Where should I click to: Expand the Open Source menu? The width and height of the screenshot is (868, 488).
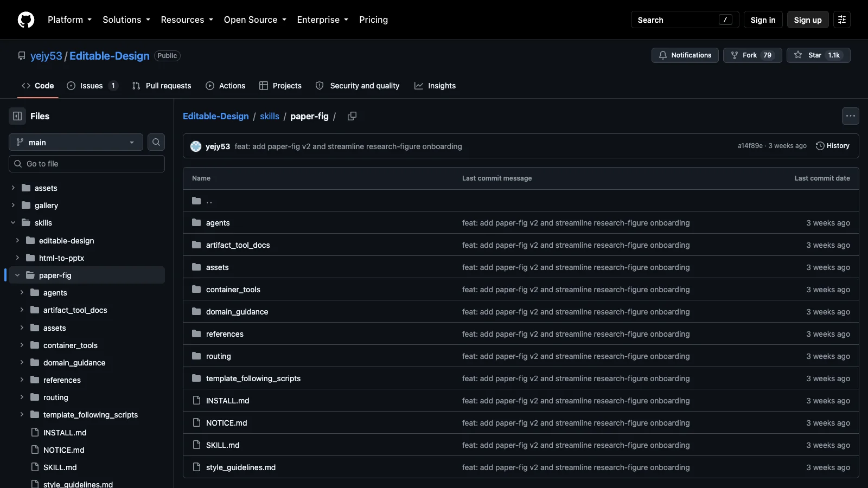255,20
